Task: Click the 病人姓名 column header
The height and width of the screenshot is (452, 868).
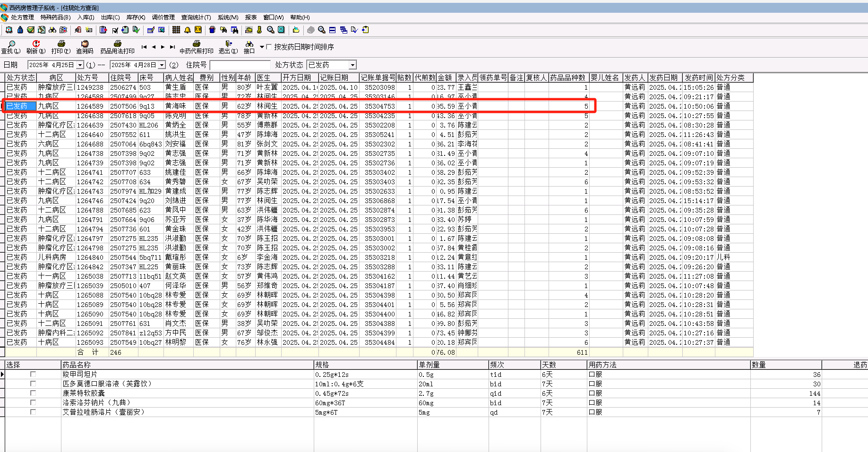Action: (x=179, y=77)
